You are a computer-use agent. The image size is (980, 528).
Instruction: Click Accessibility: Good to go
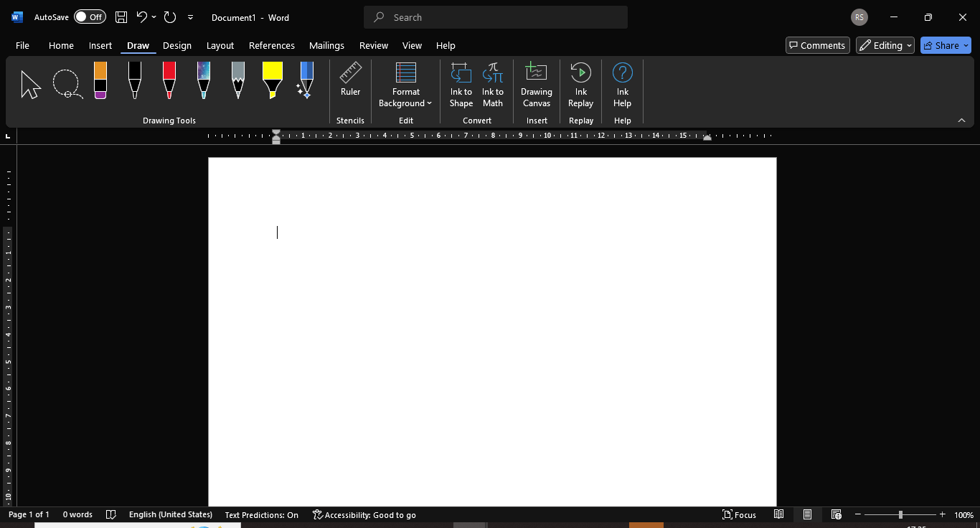tap(364, 514)
